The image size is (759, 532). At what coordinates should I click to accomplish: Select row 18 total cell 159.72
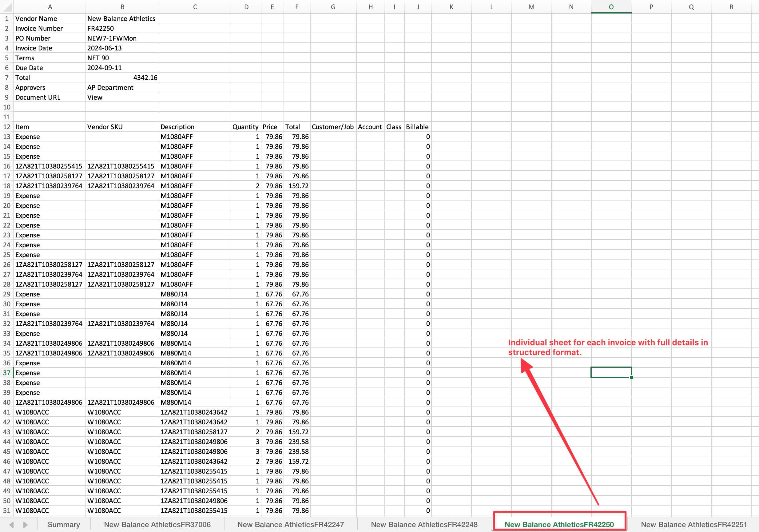(x=297, y=186)
